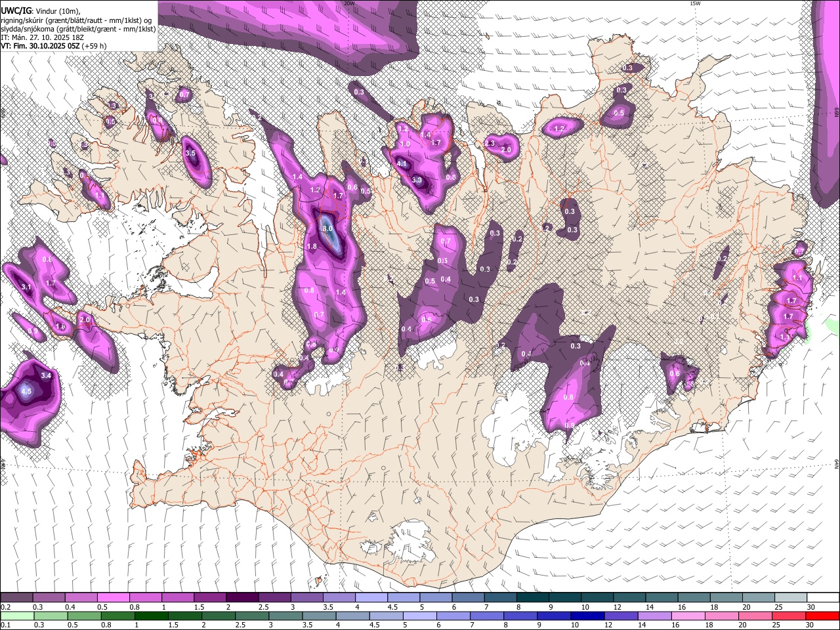This screenshot has width=840, height=630.
Task: Click the '8.0' peak precipitation value on the map
Action: pyautogui.click(x=327, y=228)
